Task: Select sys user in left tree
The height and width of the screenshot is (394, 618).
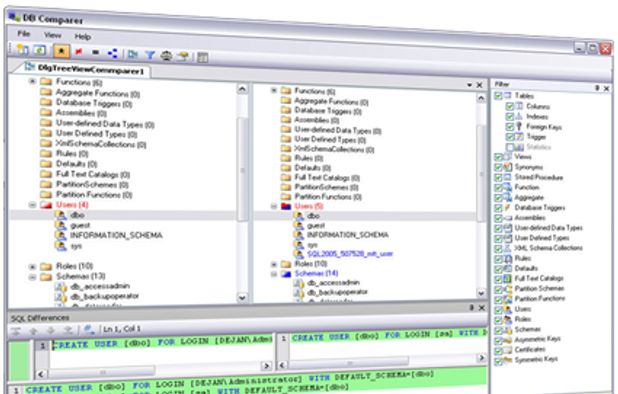Action: coord(76,246)
